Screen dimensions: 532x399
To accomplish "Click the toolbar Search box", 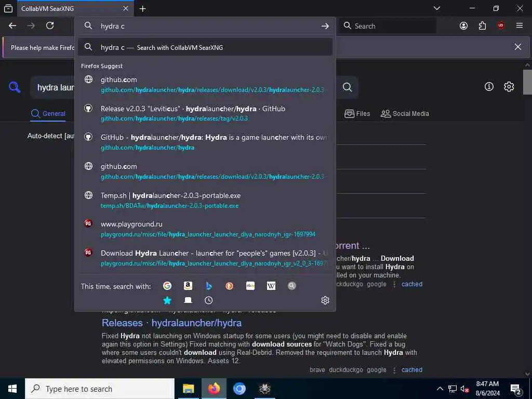I will click(388, 26).
